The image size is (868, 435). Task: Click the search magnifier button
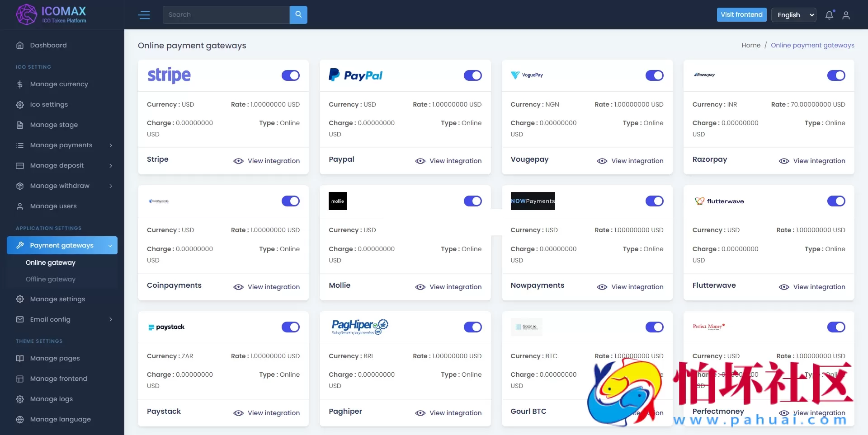(298, 14)
